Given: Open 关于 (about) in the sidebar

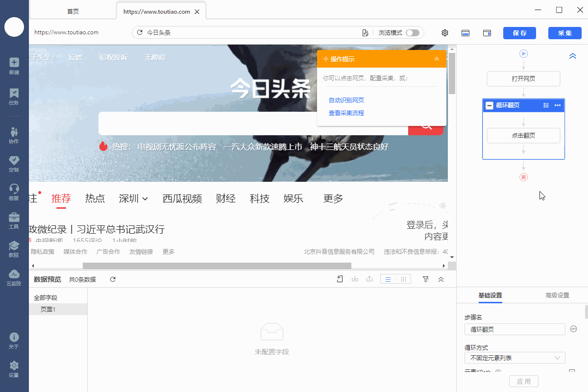Looking at the screenshot, I should click(x=14, y=341).
